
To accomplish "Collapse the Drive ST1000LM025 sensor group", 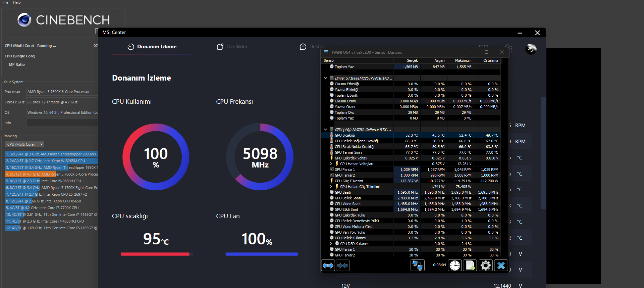I will coord(325,78).
